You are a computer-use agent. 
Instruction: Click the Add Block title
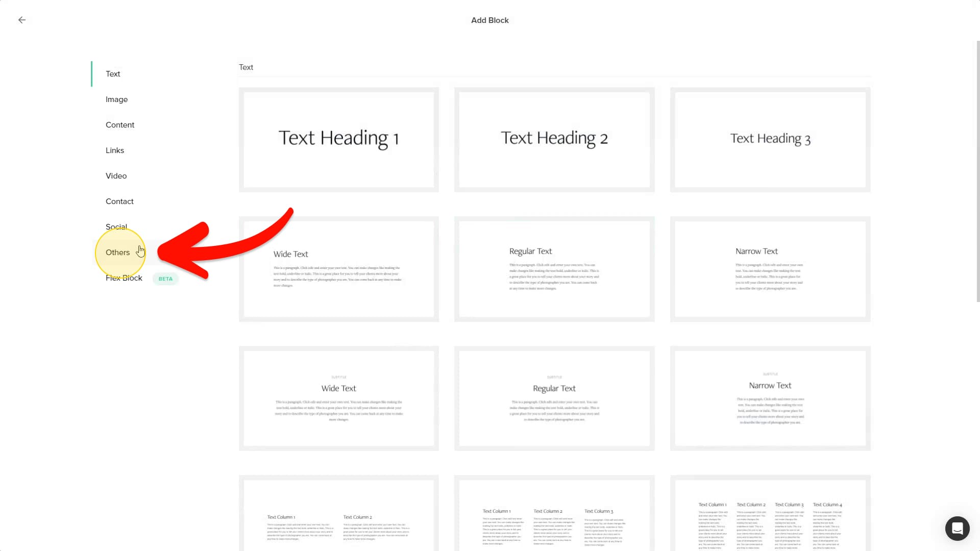click(x=489, y=20)
